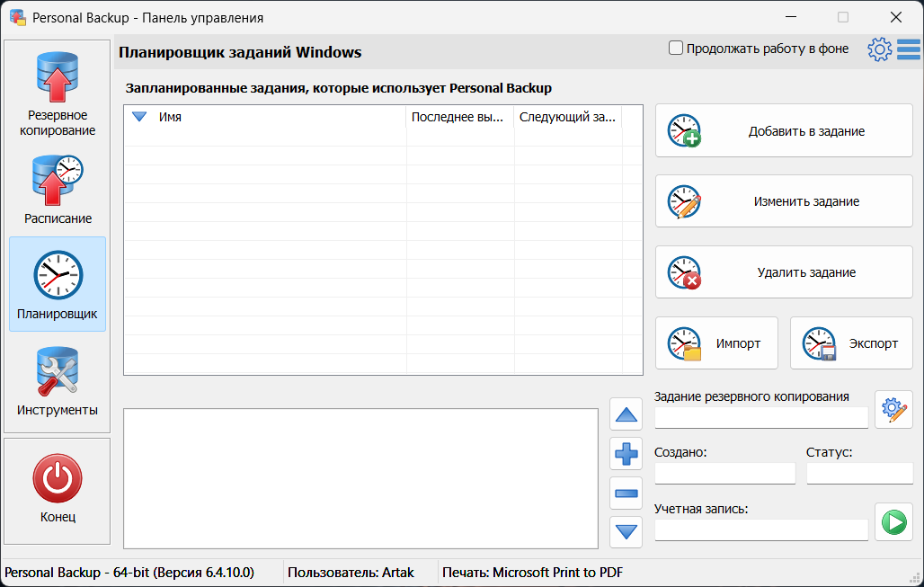The width and height of the screenshot is (924, 587).
Task: Open settings via the gear icon
Action: click(879, 49)
